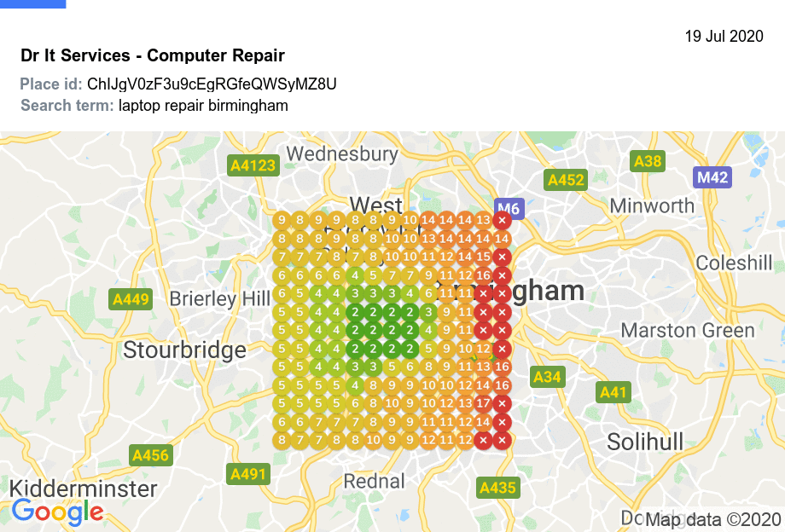Screen dimensions: 785x532
Task: Click the Map data ©2020 attribution
Action: click(x=712, y=519)
